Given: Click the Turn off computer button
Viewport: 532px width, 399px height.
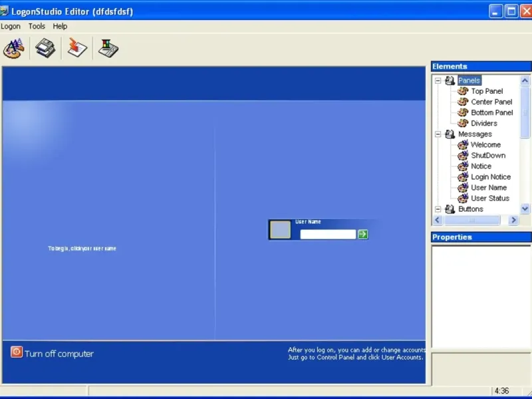Looking at the screenshot, I should pos(52,353).
